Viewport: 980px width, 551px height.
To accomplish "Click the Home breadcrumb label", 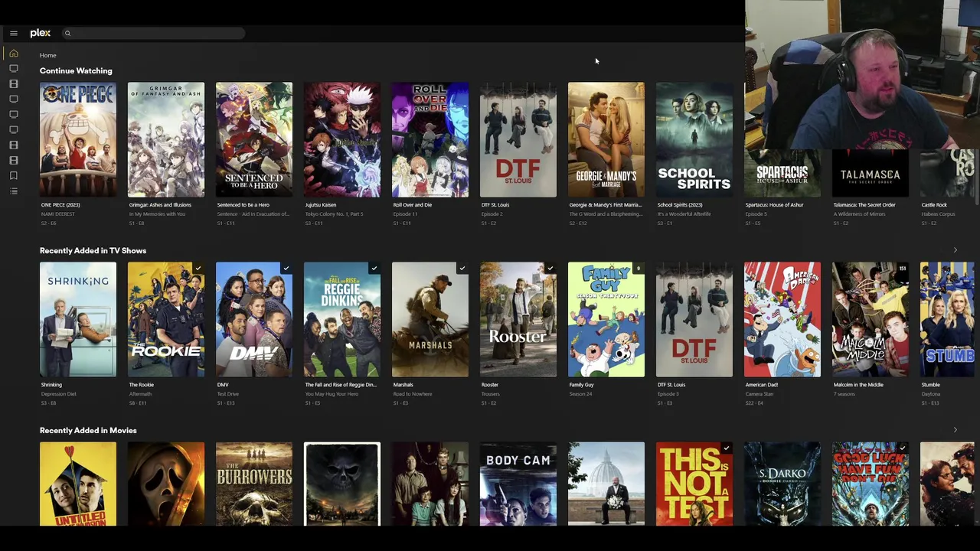I will pyautogui.click(x=47, y=55).
